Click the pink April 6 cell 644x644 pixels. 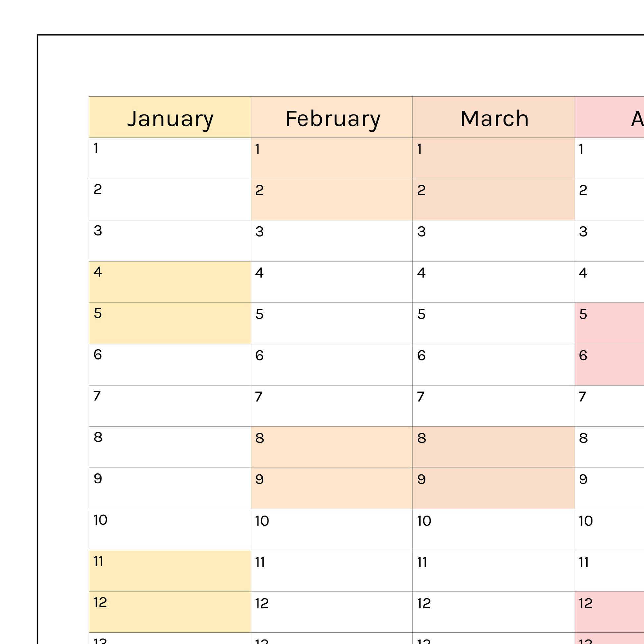tap(609, 364)
